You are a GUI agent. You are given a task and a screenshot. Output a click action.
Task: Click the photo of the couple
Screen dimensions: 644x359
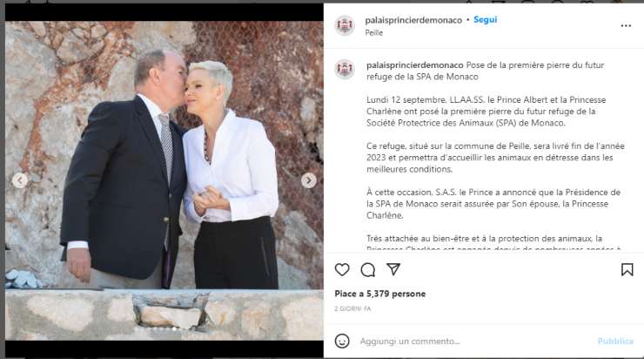(x=164, y=180)
